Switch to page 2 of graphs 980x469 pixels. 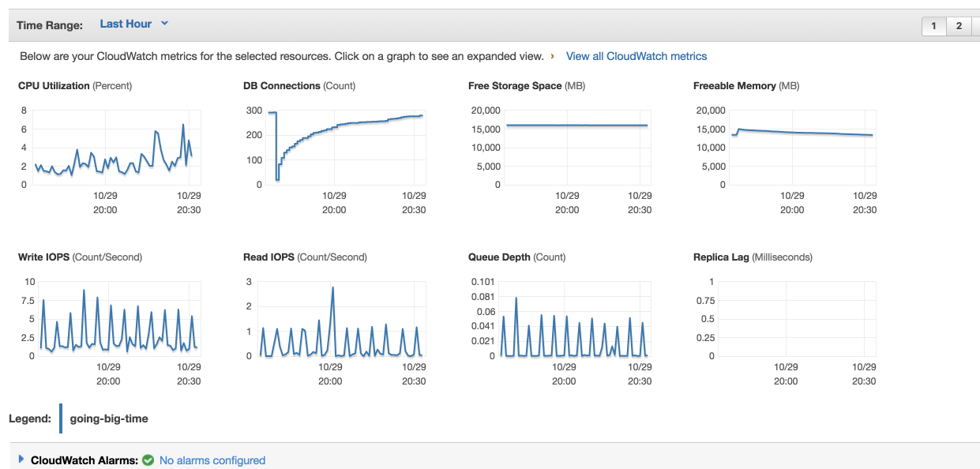tap(959, 26)
